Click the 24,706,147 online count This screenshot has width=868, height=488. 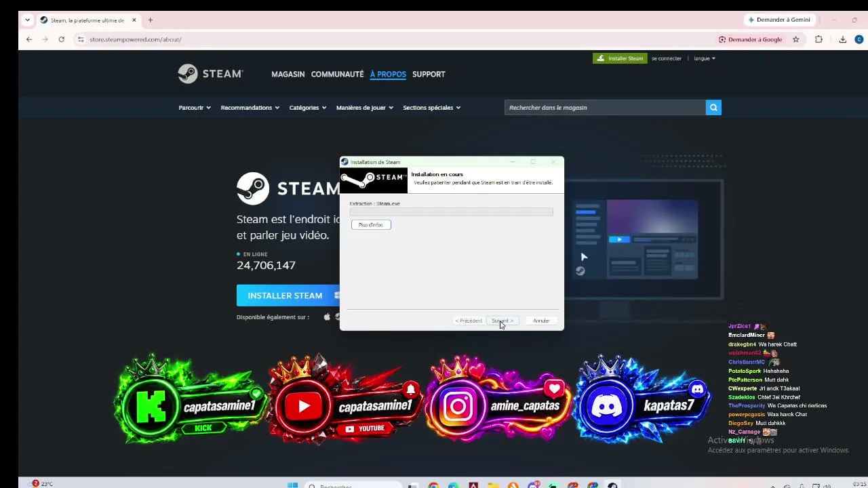[266, 266]
